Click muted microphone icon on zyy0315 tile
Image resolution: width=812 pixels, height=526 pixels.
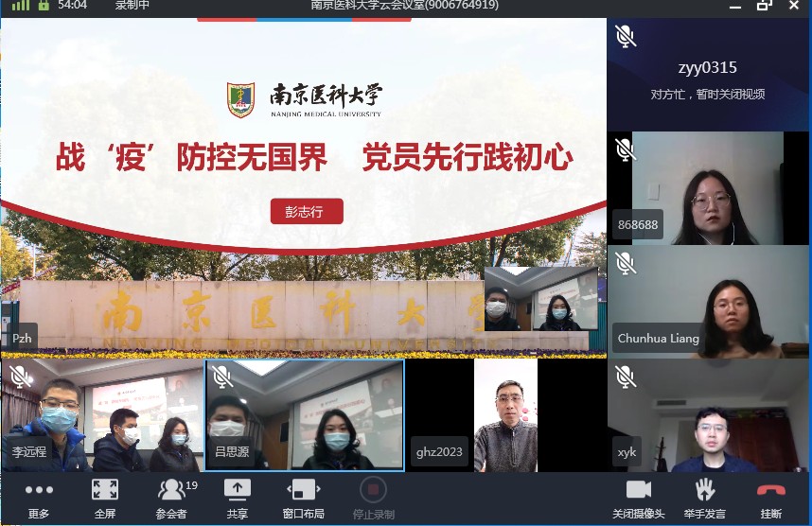click(x=626, y=36)
